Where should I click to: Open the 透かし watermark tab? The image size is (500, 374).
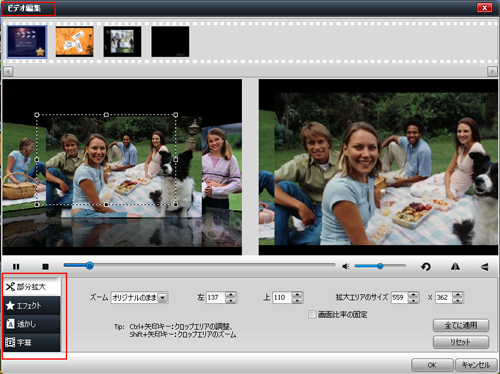(32, 324)
